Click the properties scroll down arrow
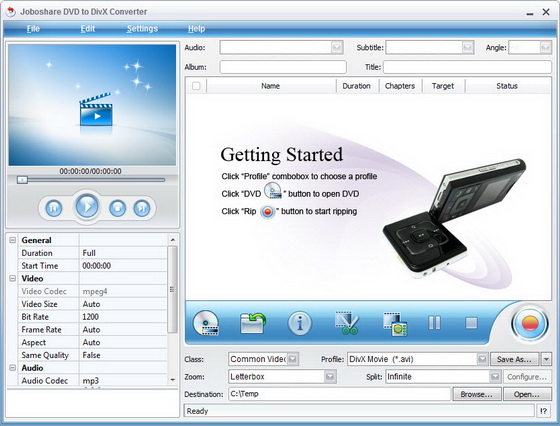The height and width of the screenshot is (426, 560). [x=172, y=380]
